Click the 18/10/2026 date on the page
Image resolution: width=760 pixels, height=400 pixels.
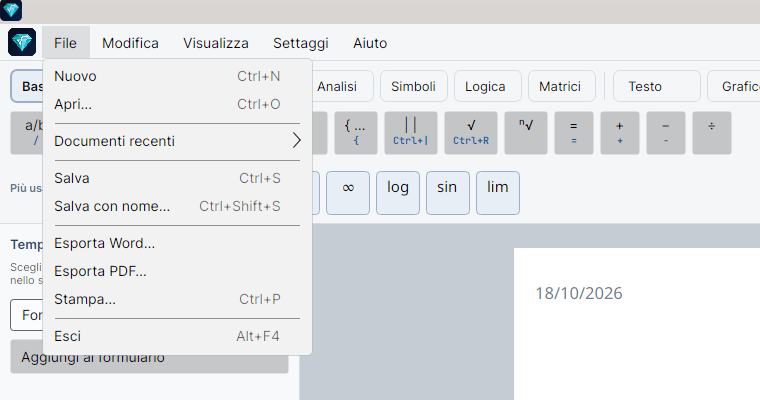(x=579, y=293)
